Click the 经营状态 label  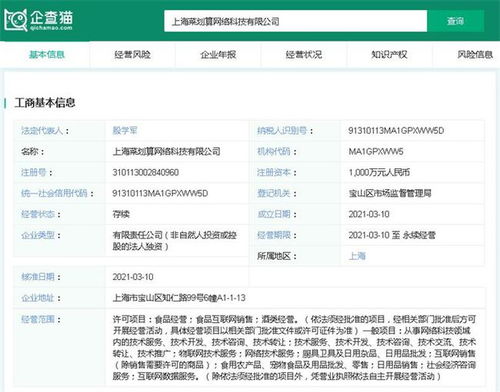41,214
